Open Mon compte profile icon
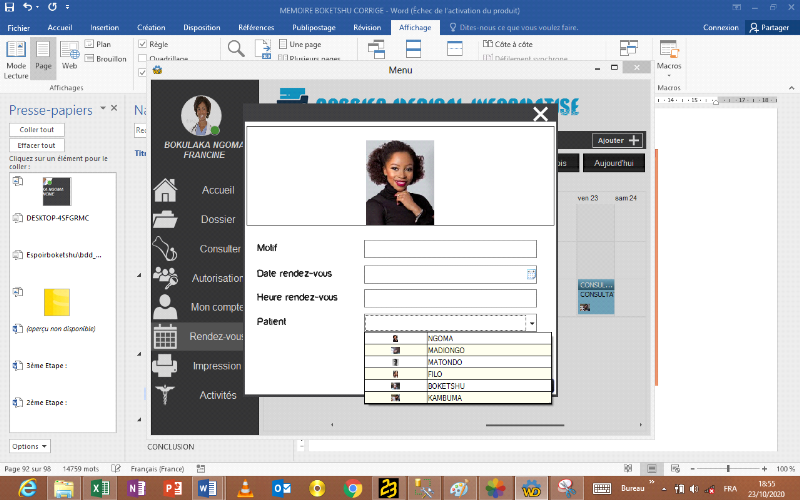Screen dimensions: 800x500 [x=165, y=307]
